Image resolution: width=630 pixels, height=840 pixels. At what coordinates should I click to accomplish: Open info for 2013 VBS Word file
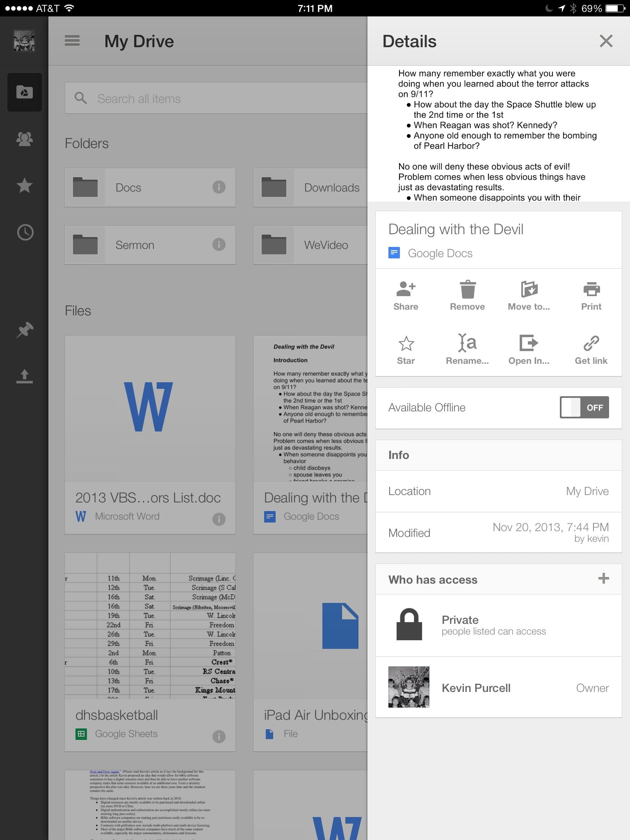coord(219,519)
